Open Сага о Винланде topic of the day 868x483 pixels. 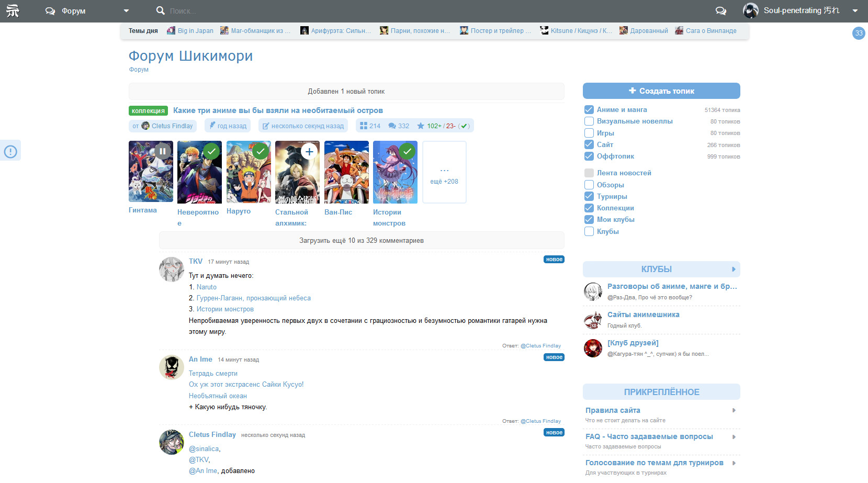(x=711, y=30)
